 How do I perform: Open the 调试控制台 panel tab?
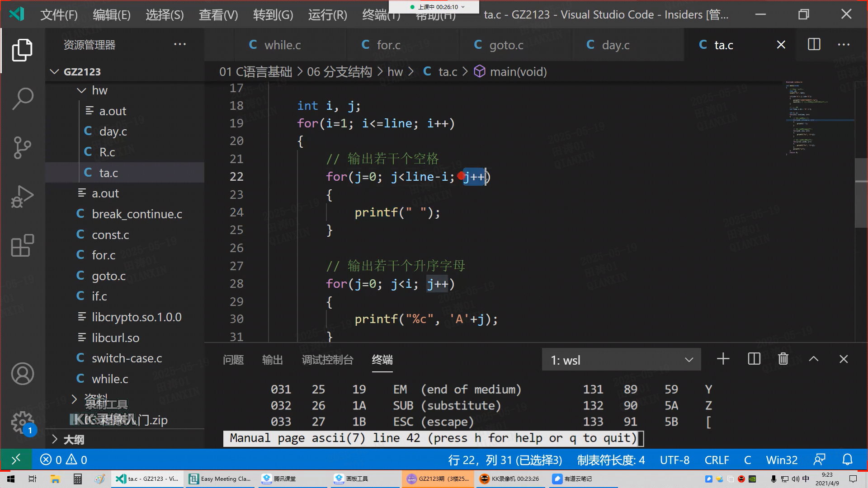327,360
